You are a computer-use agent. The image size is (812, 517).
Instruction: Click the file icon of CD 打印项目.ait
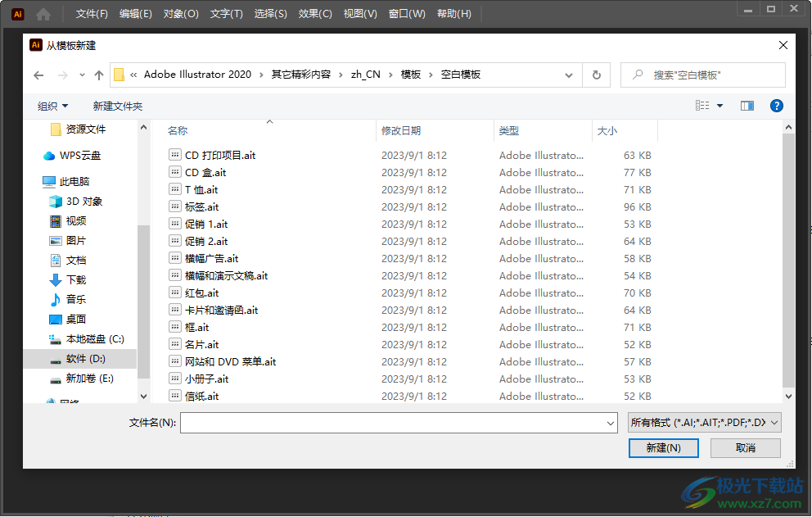pyautogui.click(x=175, y=155)
